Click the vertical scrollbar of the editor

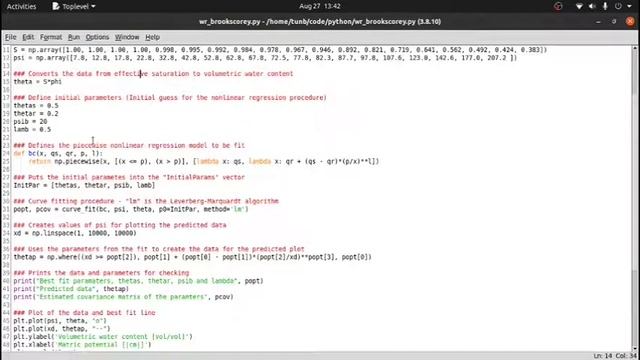pyautogui.click(x=635, y=199)
